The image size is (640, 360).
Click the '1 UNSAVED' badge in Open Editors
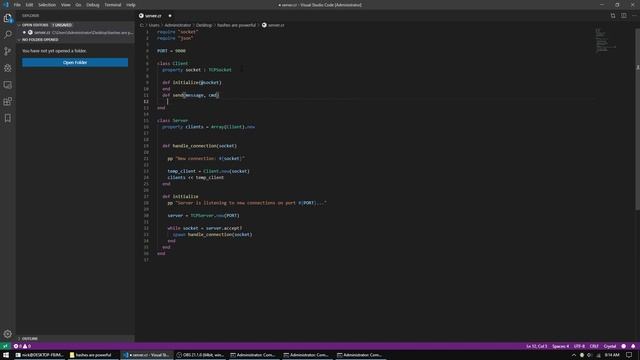click(62, 25)
